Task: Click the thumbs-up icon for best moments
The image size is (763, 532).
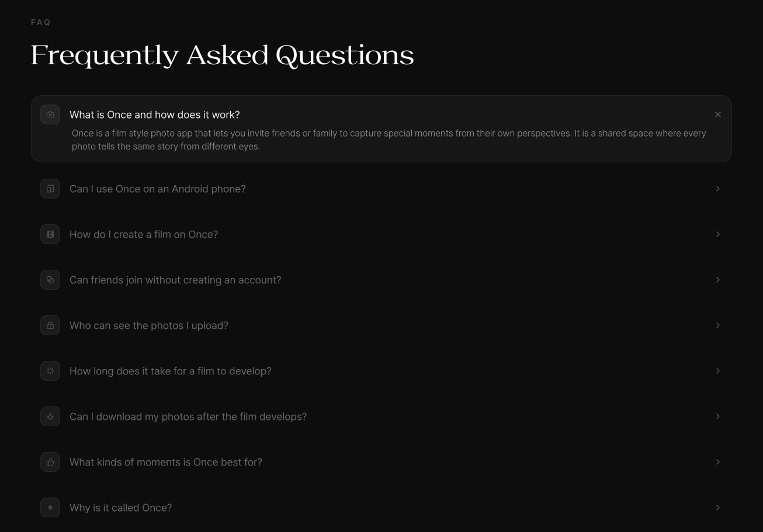Action: coord(50,462)
